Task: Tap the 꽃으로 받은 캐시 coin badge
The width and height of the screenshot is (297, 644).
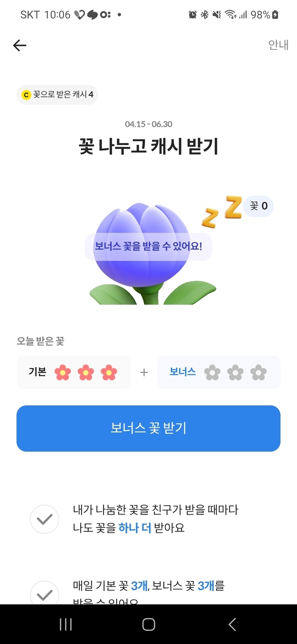Action: pos(57,95)
